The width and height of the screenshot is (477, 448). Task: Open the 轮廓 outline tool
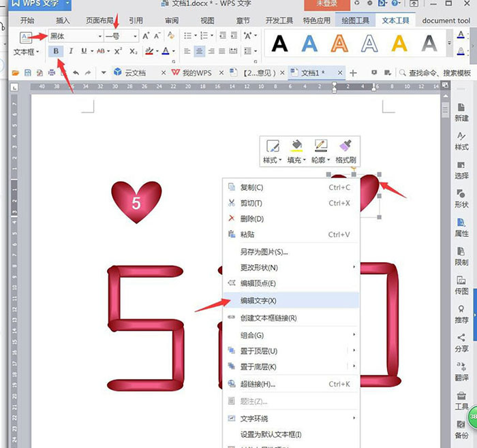point(321,151)
